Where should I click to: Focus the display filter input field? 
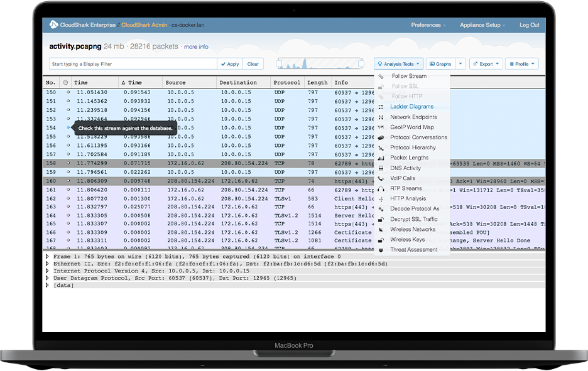(133, 64)
